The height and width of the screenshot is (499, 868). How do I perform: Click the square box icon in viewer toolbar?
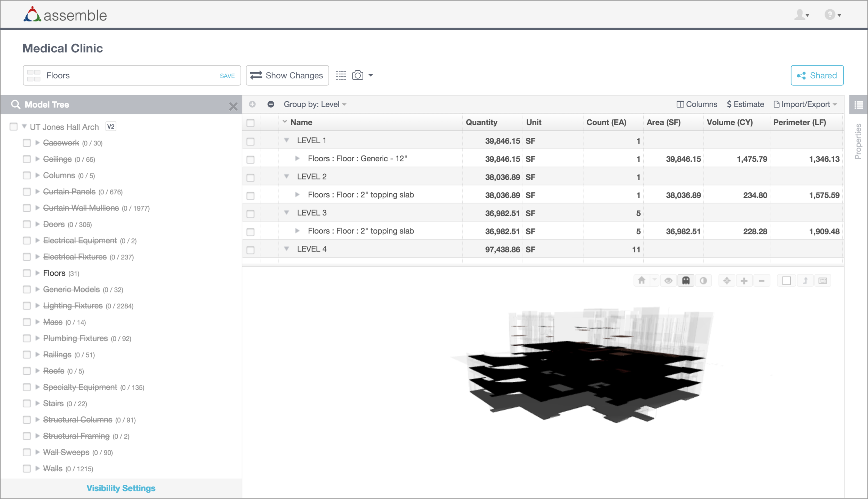[786, 280]
